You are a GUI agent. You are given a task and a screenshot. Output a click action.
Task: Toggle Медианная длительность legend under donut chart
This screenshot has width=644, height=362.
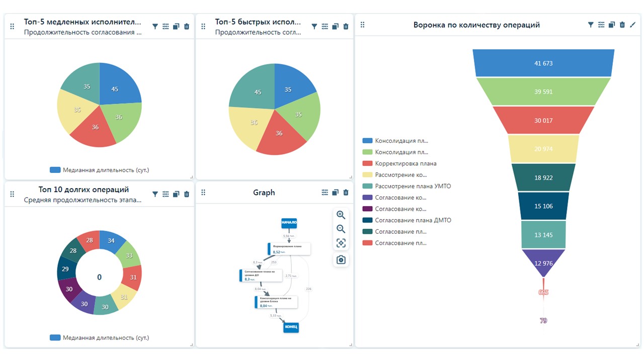coord(99,338)
